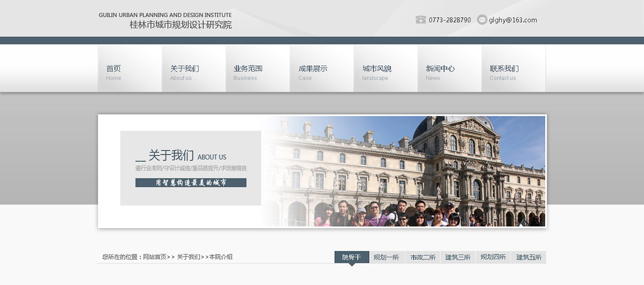Screen dimensions: 644x285
Task: Click the telephone icon in the header
Action: 420,20
